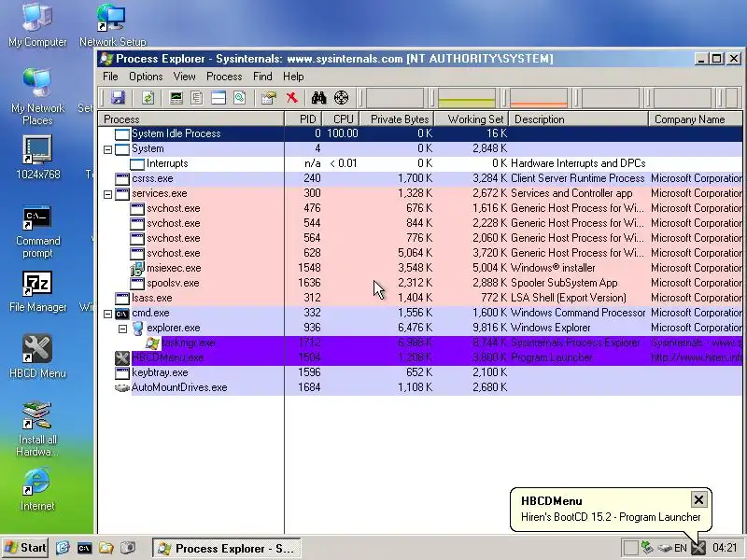Open process Properties toolbar icon
The image size is (747, 560).
point(269,98)
